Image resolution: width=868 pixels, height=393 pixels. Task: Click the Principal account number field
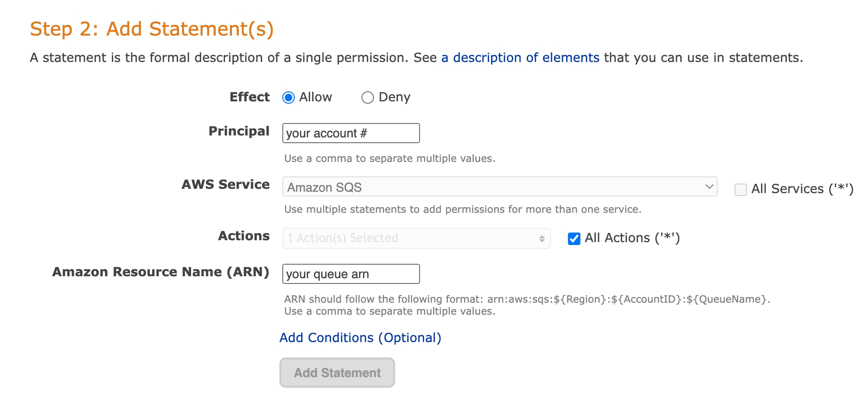(x=351, y=133)
